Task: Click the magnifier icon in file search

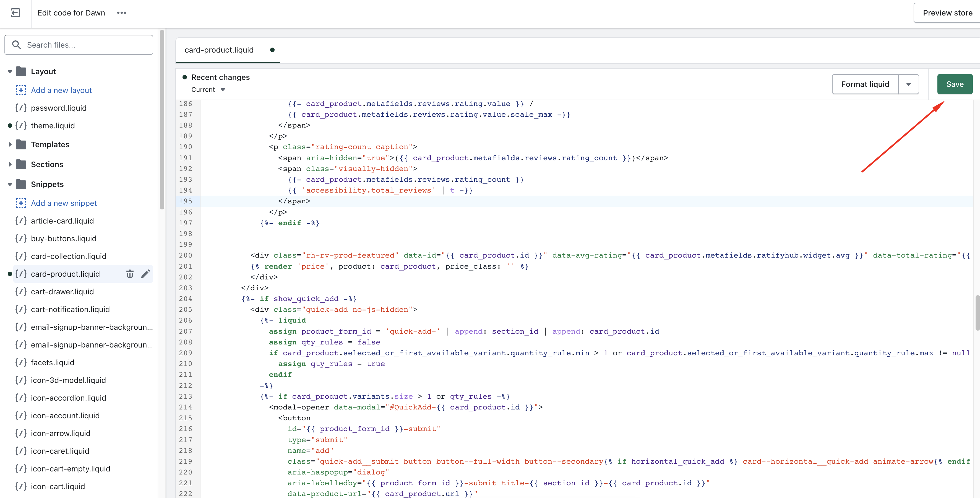Action: click(16, 45)
